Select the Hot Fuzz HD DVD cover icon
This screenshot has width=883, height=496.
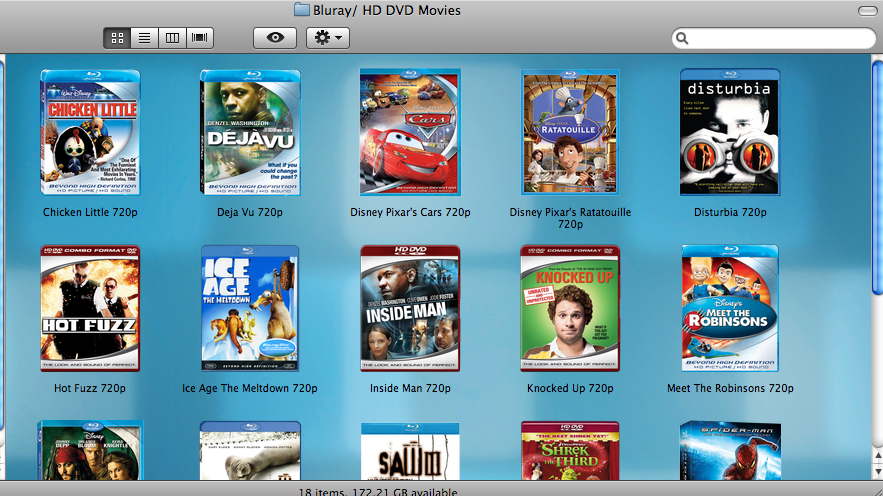(x=90, y=308)
